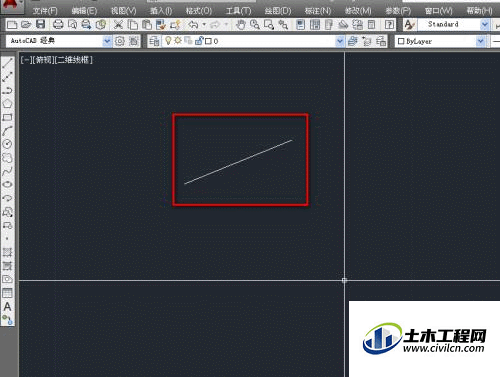Open the Tool Palettes icon

329,24
